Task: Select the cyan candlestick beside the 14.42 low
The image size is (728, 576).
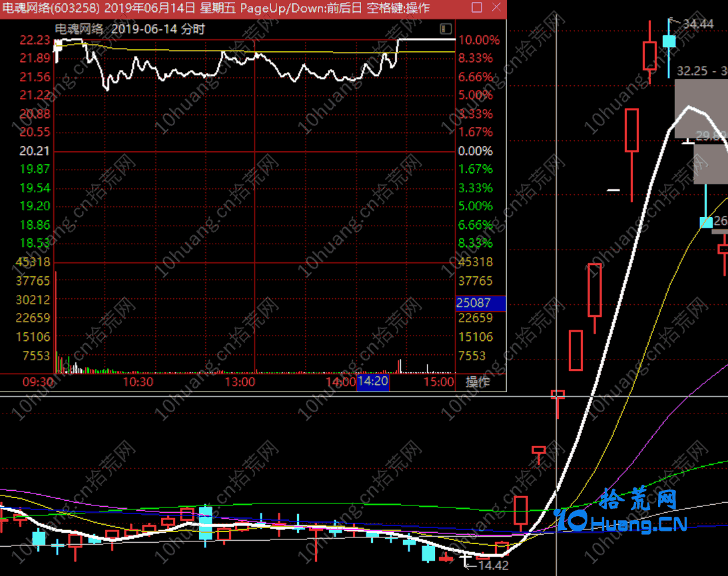Action: coord(428,553)
